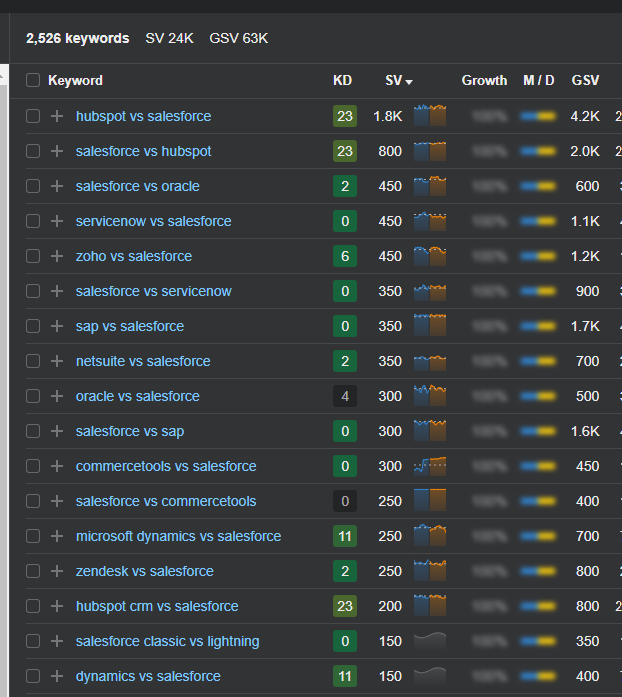
Task: Open trend sparkline for commercetools vs salesforce
Action: pyautogui.click(x=430, y=466)
